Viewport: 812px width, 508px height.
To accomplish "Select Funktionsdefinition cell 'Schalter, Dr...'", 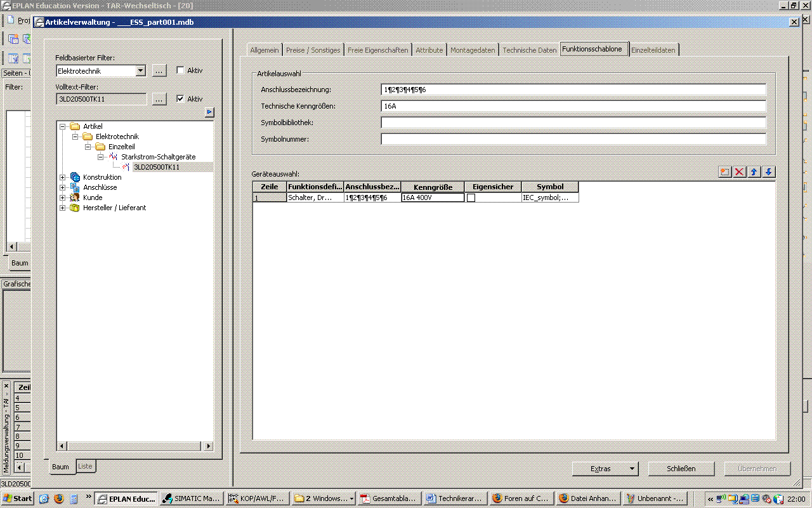I will [315, 197].
